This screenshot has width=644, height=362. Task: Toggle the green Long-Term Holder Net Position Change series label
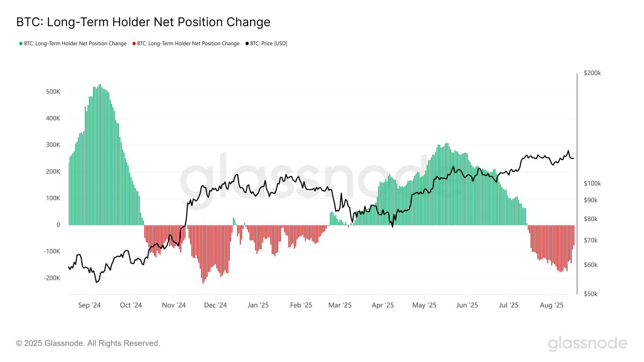pos(75,43)
